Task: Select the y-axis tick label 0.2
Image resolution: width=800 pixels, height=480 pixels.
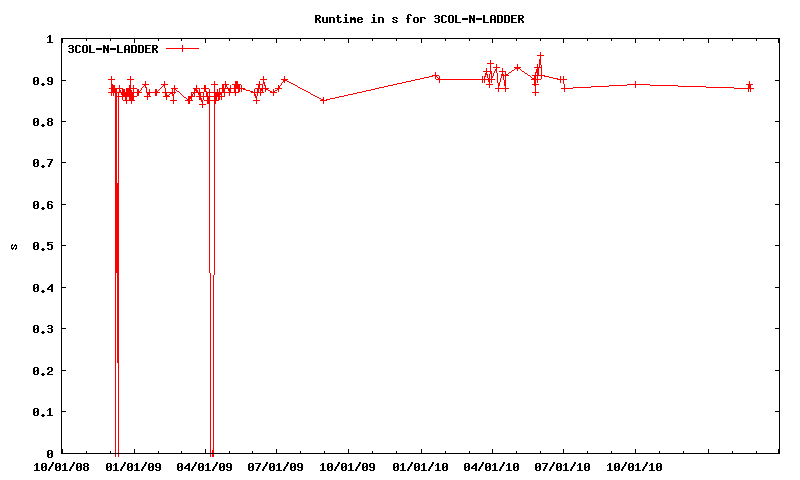Action: click(43, 371)
